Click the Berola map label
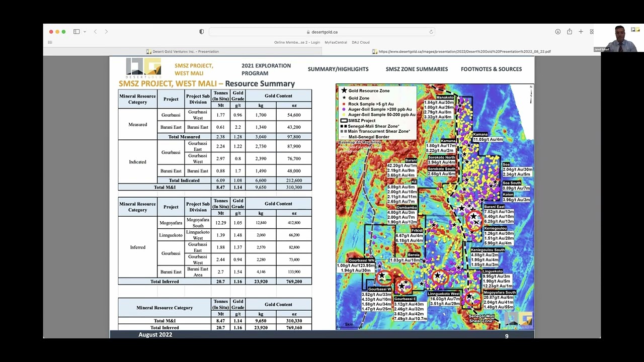644x362 pixels. click(414, 255)
